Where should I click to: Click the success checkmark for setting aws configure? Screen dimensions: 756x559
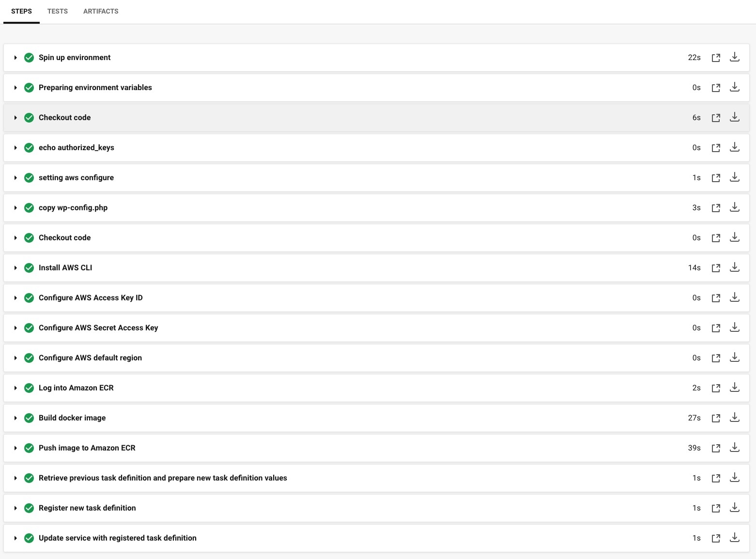pyautogui.click(x=29, y=178)
